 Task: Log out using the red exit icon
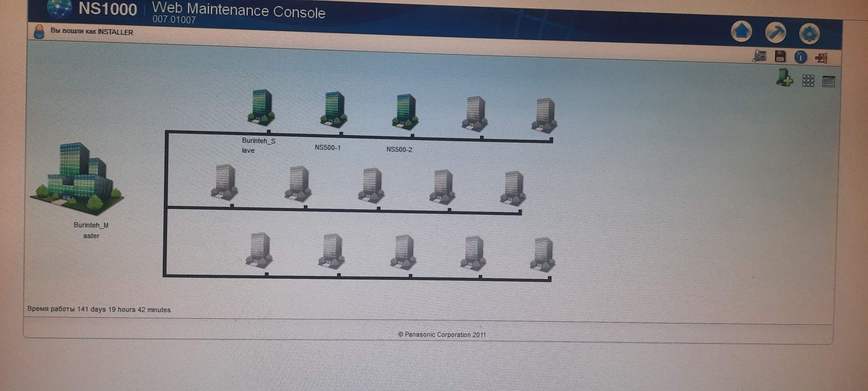click(821, 58)
